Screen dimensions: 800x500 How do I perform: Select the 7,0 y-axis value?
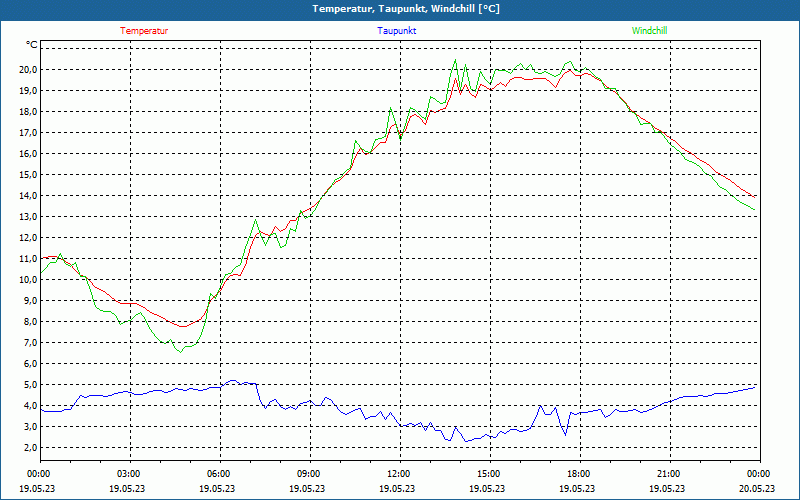(30, 343)
